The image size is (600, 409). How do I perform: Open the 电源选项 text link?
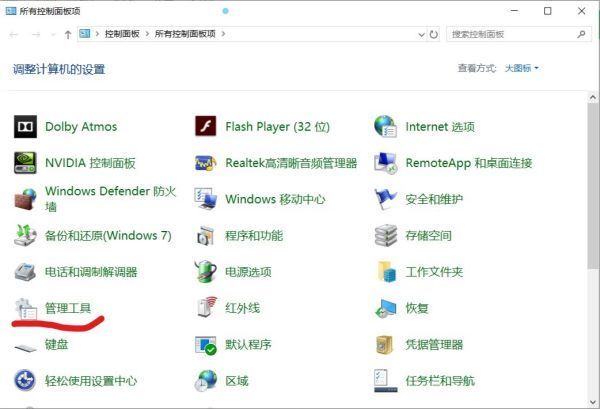248,272
